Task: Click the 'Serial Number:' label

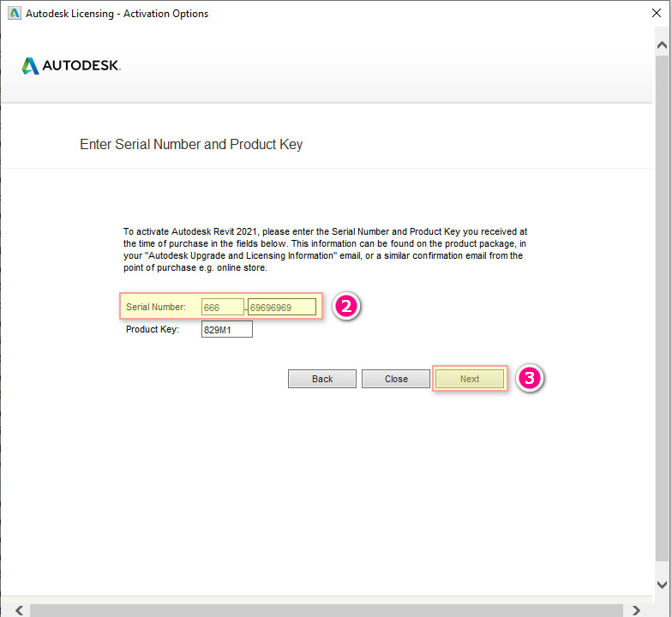Action: point(155,307)
